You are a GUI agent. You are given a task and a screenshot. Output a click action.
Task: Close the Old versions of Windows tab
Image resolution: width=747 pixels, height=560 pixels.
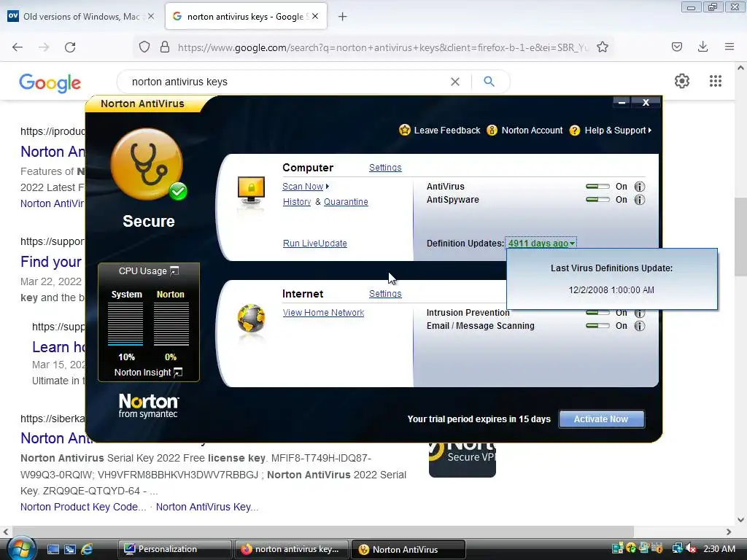[x=150, y=16]
